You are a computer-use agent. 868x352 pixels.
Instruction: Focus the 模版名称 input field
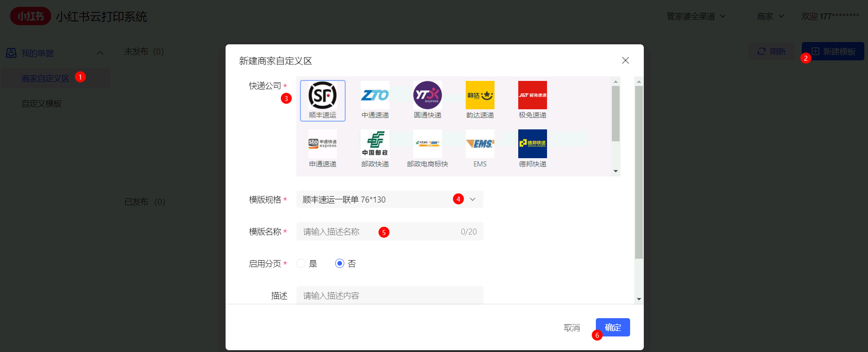389,231
